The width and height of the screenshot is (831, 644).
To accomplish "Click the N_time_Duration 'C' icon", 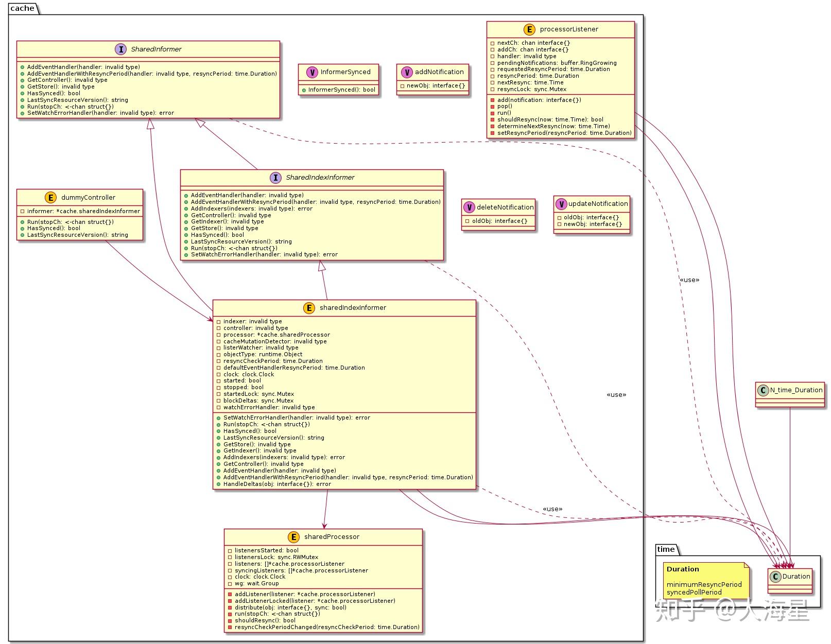I will point(763,390).
